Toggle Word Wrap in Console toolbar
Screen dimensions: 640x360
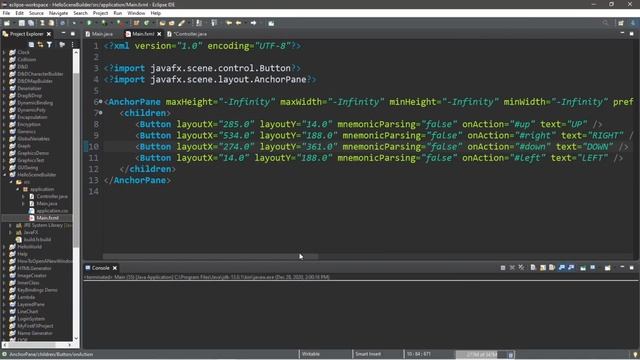[x=552, y=268]
